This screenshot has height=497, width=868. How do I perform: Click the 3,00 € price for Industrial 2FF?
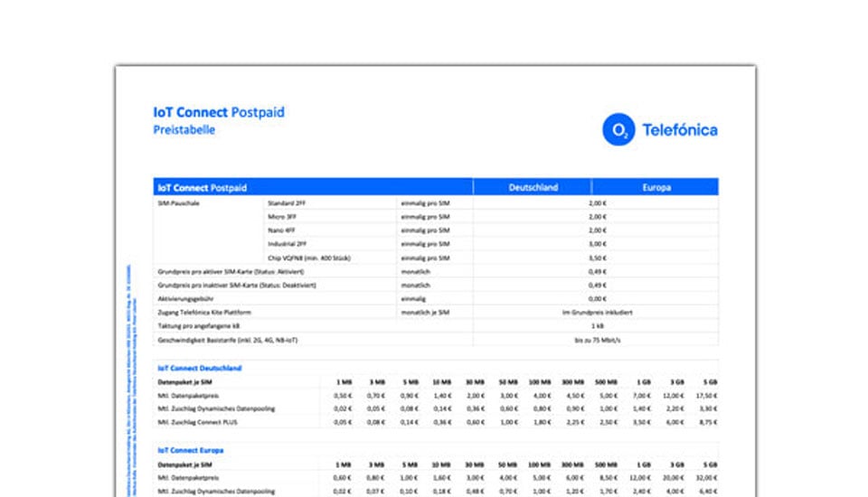(x=598, y=243)
